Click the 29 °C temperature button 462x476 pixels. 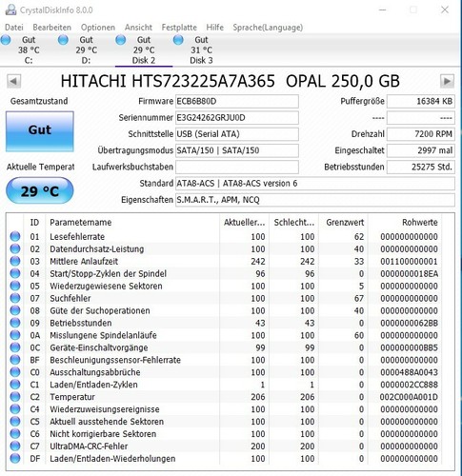[40, 190]
